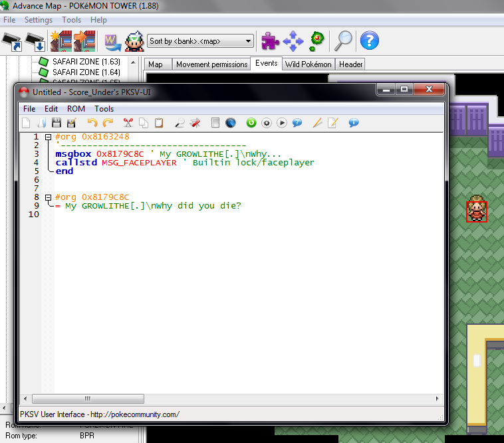
Task: Open Edit menu in PKSV-UI
Action: point(51,109)
